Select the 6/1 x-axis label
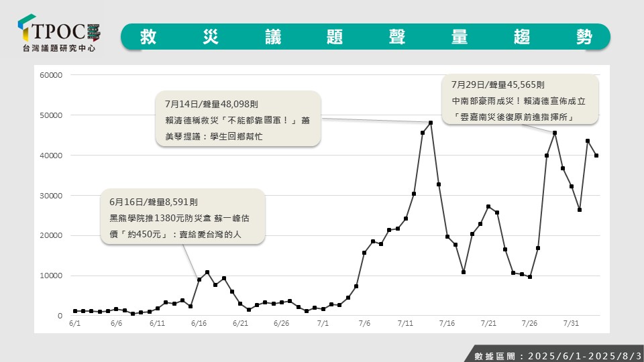644x362 pixels. pyautogui.click(x=74, y=323)
